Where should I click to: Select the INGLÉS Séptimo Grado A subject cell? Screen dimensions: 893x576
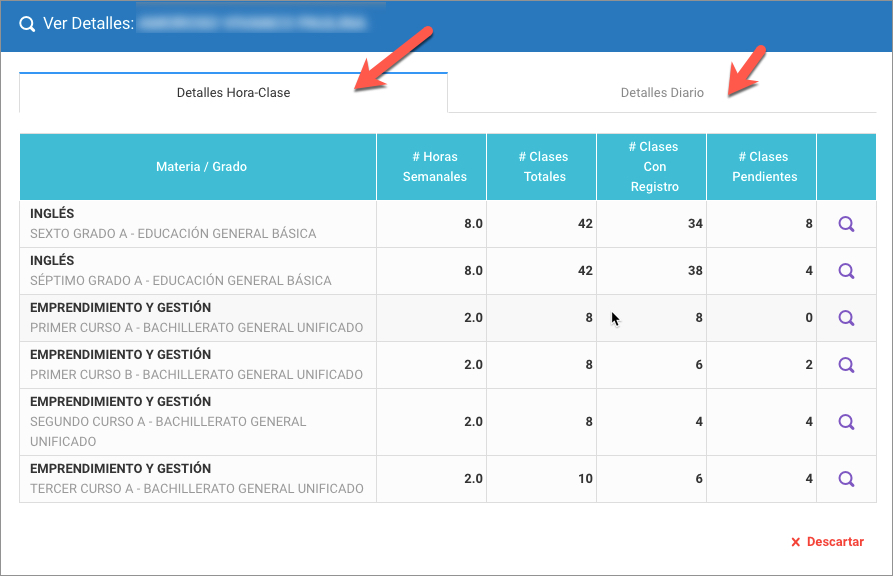pyautogui.click(x=180, y=270)
